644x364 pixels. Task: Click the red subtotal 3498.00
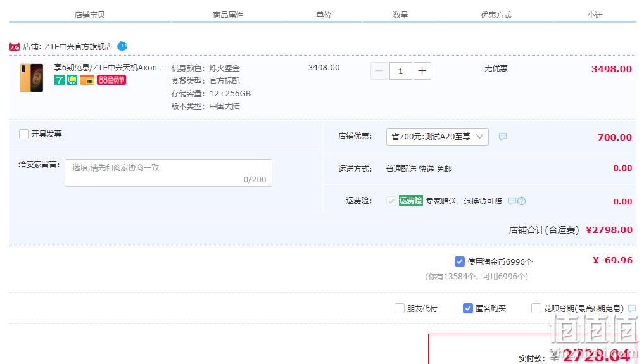click(612, 69)
